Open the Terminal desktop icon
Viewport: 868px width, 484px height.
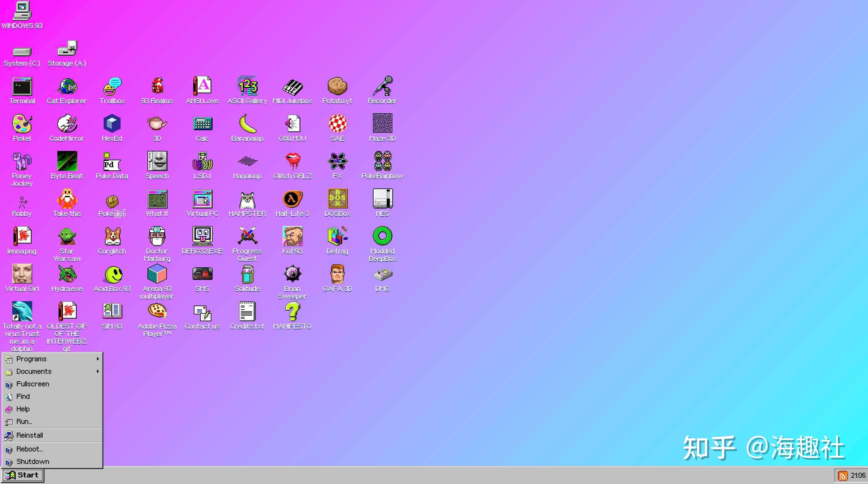(22, 87)
